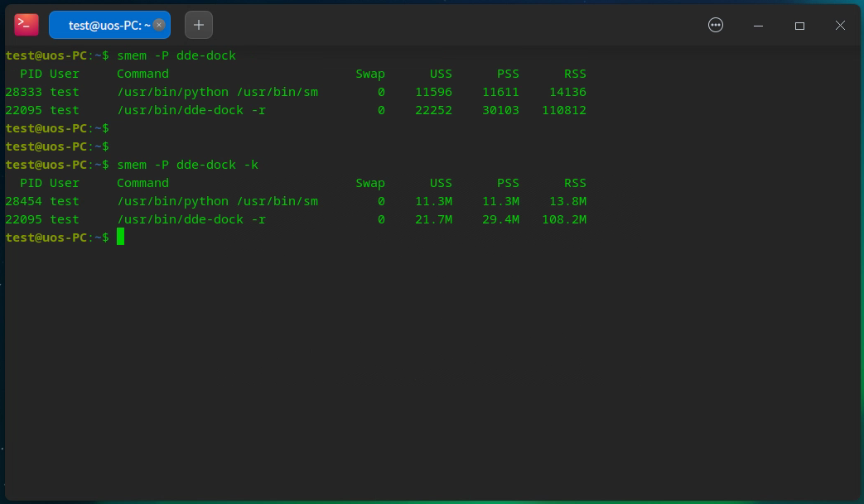This screenshot has height=504, width=864.
Task: Click the RSS value 13.8M
Action: [x=567, y=201]
